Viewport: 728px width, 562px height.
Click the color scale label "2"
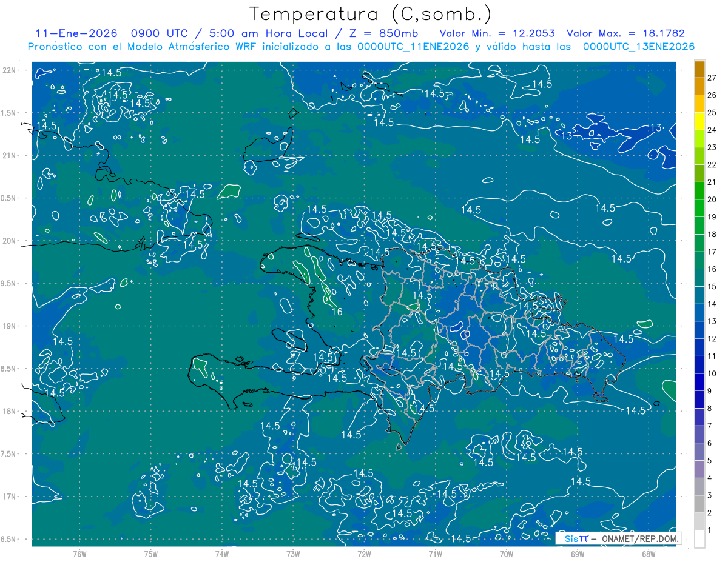click(x=710, y=513)
